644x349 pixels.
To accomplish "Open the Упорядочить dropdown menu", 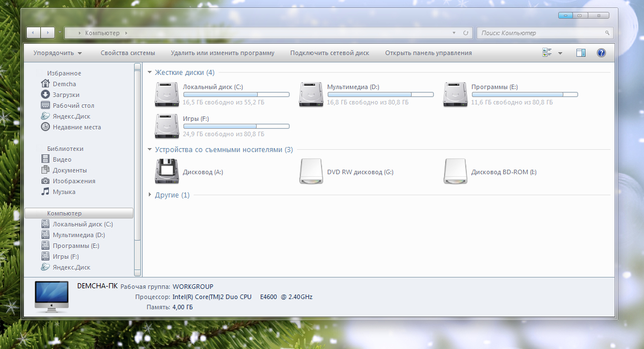I will 57,53.
